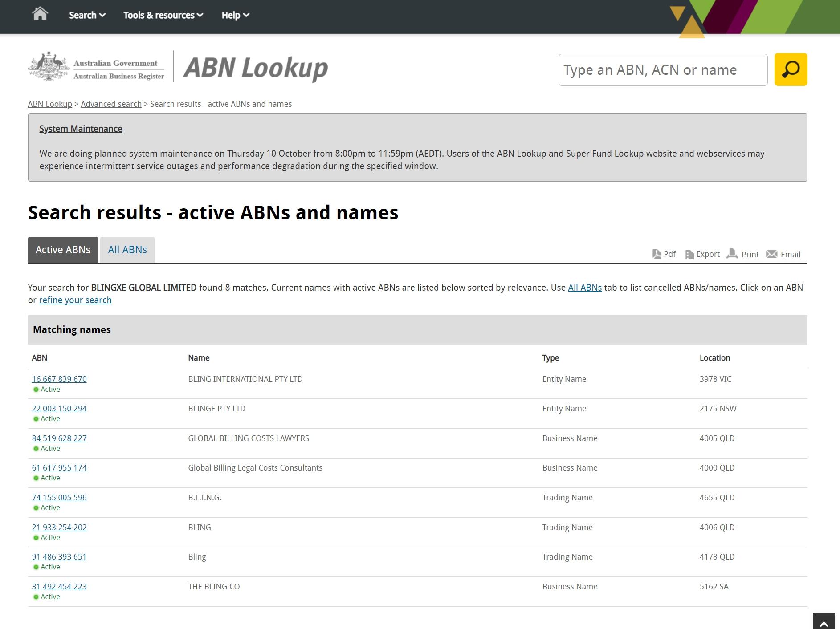
Task: Click the name BLINGE PTY LTD
Action: [216, 409]
